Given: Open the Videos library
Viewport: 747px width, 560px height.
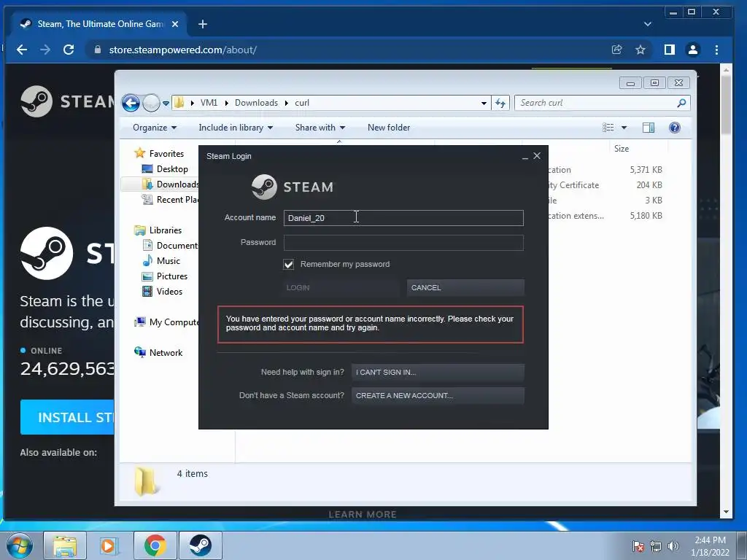Looking at the screenshot, I should (169, 292).
